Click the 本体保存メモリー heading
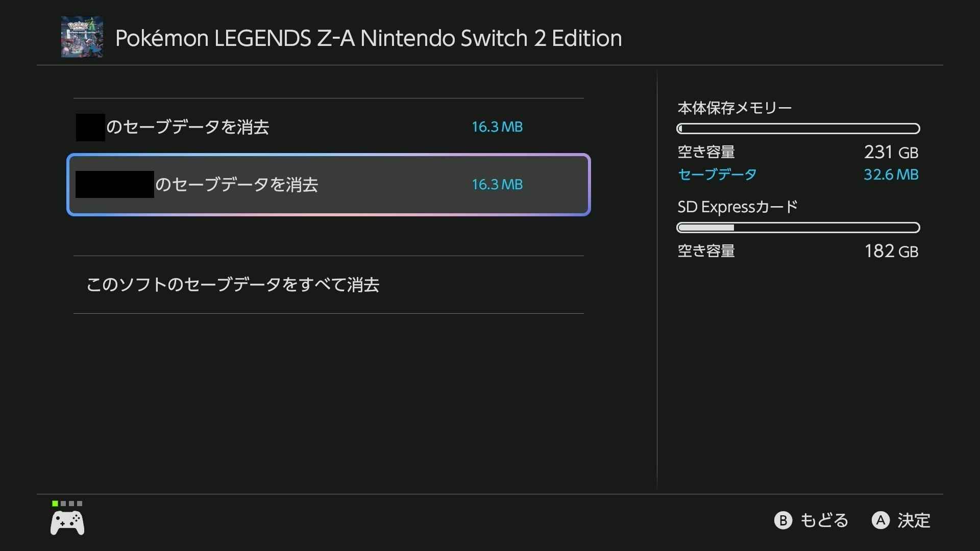 tap(734, 108)
